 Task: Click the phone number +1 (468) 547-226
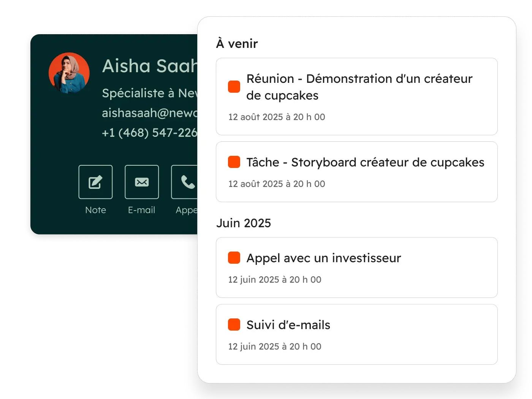pos(149,133)
